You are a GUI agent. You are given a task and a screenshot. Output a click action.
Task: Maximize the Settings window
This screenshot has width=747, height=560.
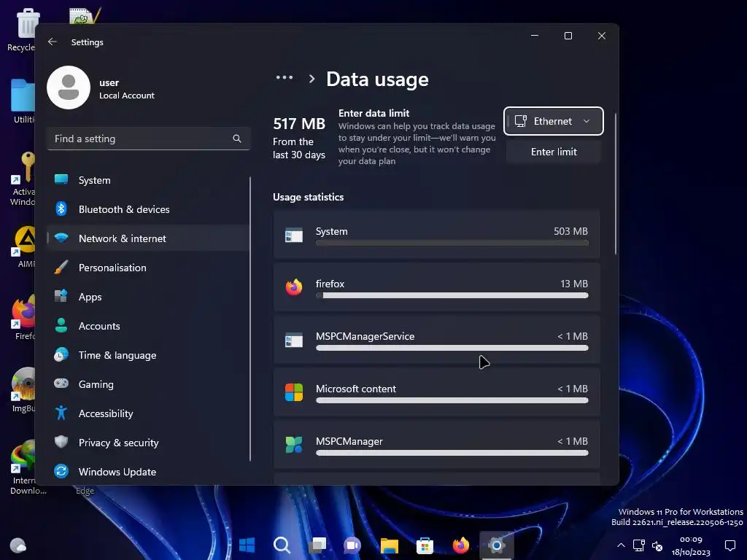pyautogui.click(x=568, y=36)
